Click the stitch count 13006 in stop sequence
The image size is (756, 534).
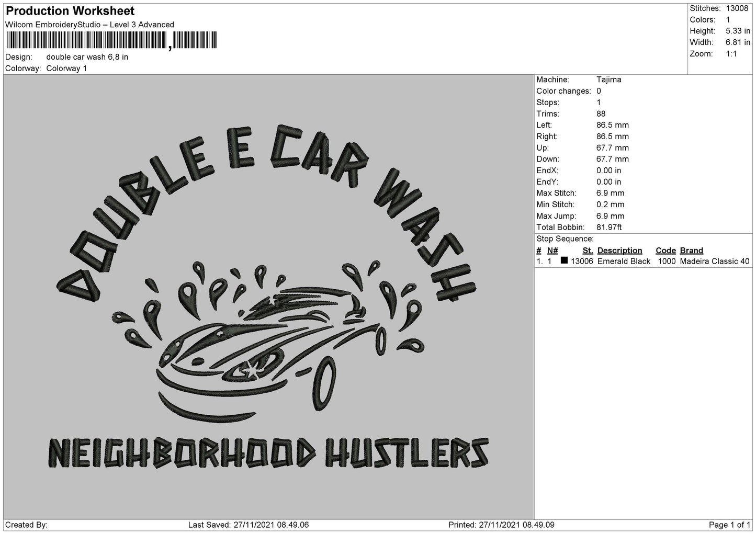coord(582,262)
